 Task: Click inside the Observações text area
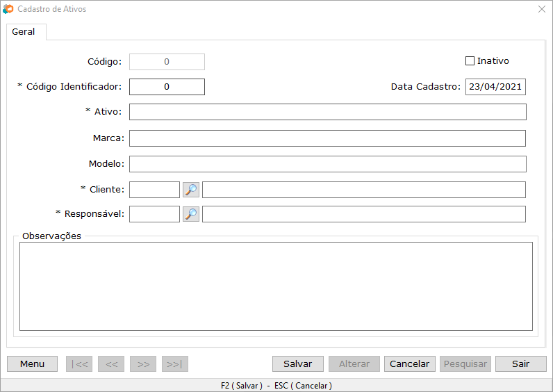[x=276, y=286]
